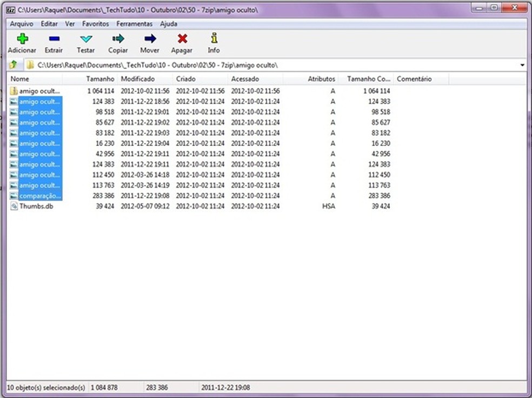The height and width of the screenshot is (398, 532).
Task: Click the Extrair minus icon
Action: pyautogui.click(x=54, y=39)
